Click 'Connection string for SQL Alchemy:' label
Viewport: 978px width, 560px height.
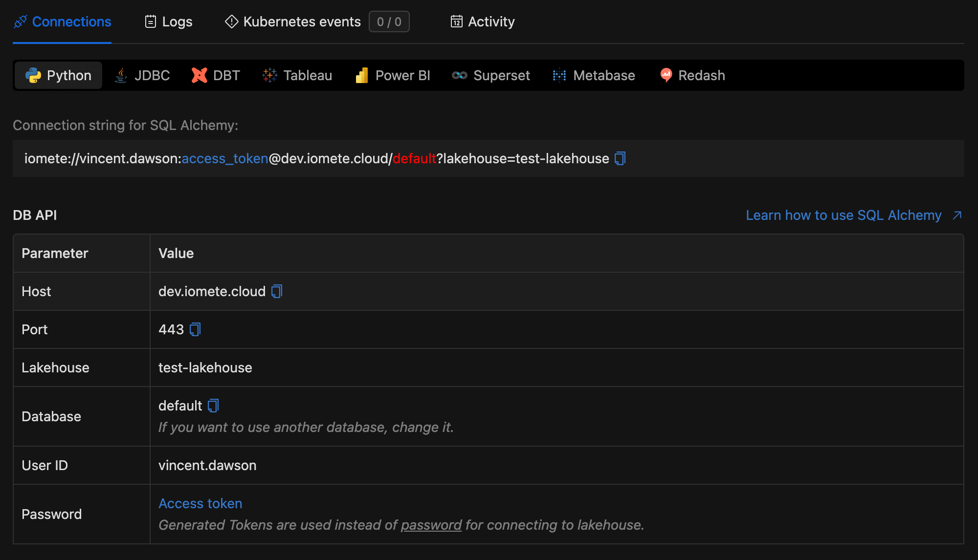125,125
